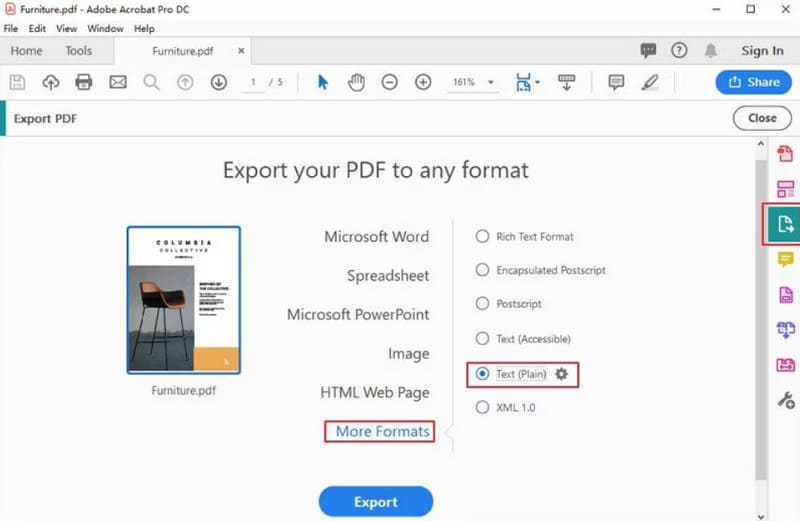Expand the page fit options arrow
800x521 pixels.
tap(537, 82)
